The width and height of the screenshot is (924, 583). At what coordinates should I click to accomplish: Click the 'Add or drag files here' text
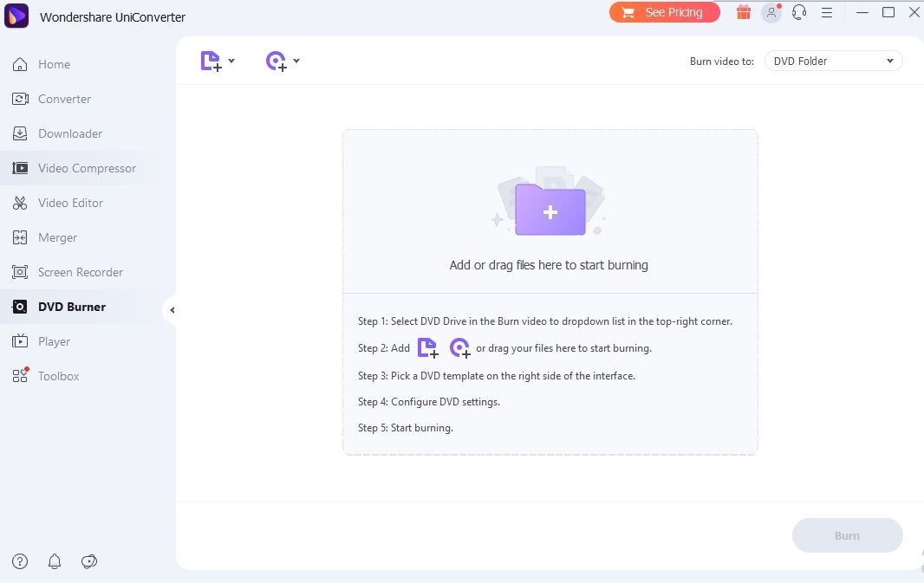(549, 265)
